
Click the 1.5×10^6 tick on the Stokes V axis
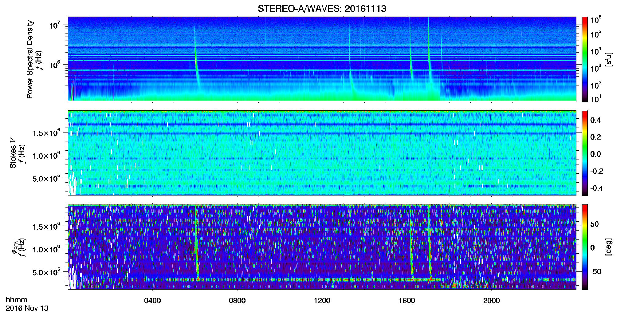pos(46,133)
